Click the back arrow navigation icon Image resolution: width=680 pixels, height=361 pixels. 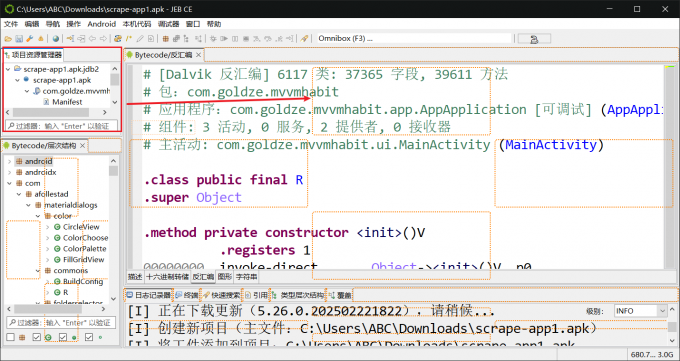[92, 39]
